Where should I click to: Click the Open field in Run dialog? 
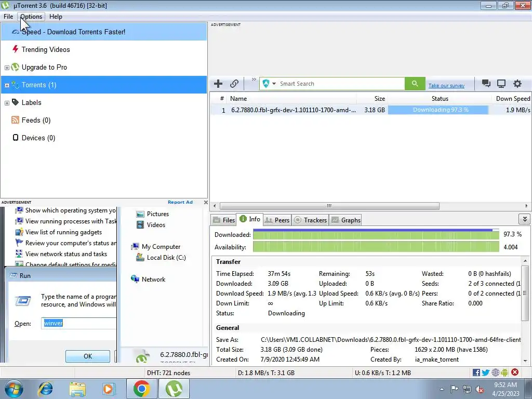pos(79,323)
